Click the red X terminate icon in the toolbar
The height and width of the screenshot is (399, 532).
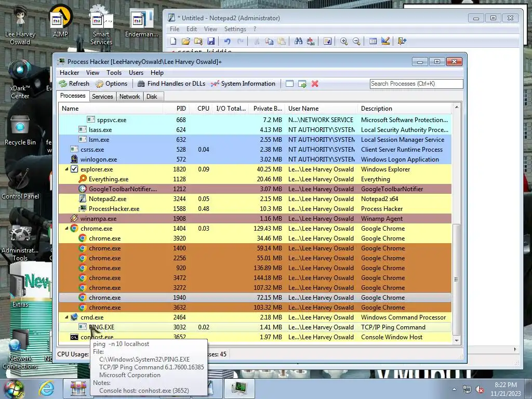point(315,84)
